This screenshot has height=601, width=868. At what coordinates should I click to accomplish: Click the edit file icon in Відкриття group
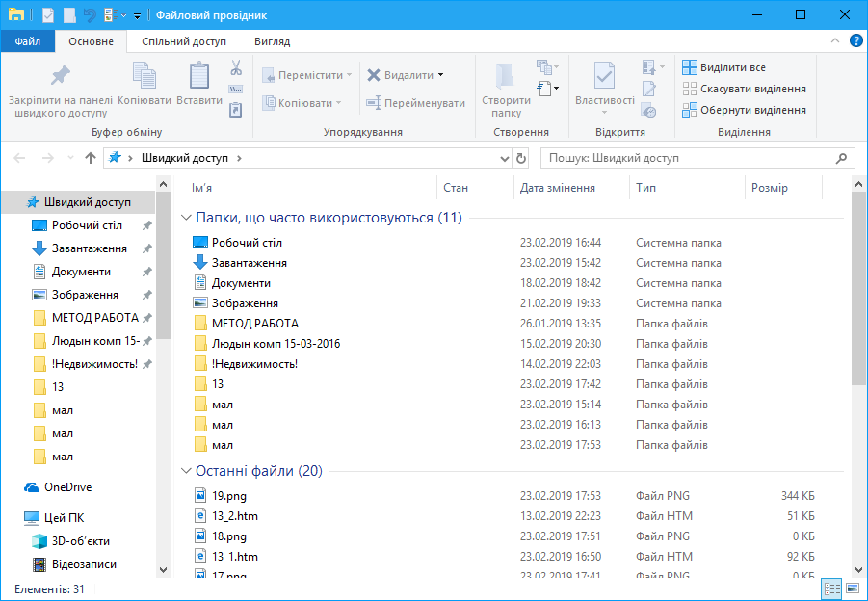(x=649, y=89)
